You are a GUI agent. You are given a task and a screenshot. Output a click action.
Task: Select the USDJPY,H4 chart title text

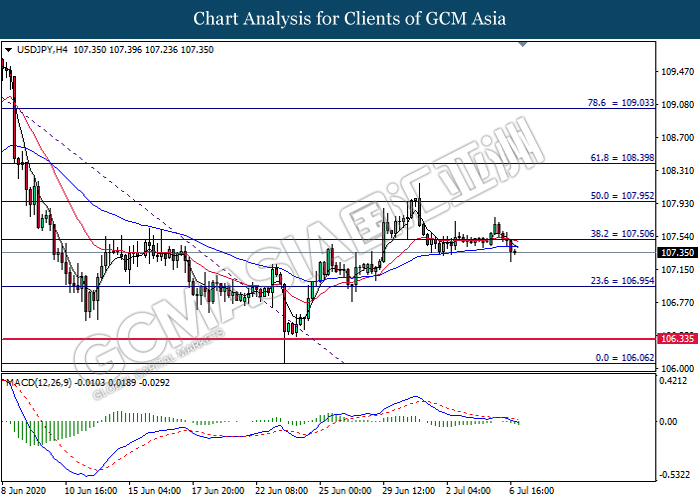(42, 50)
